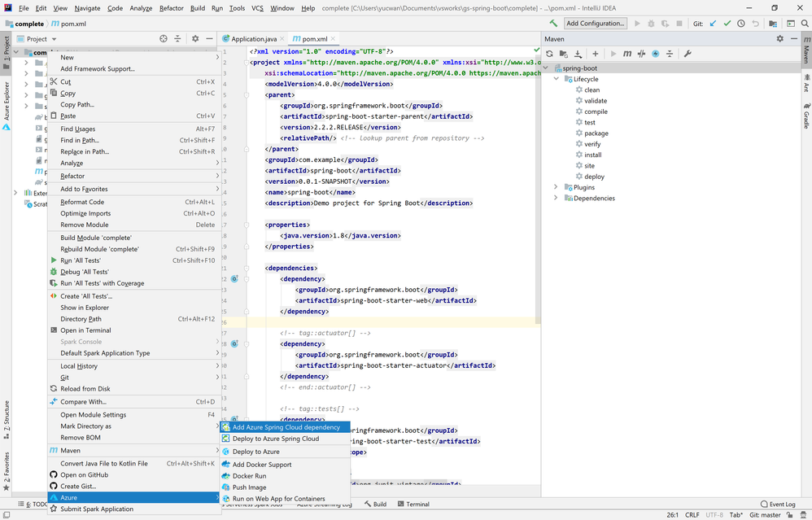Viewport: 812px width, 520px height.
Task: Open Favorites side tool tab
Action: click(x=7, y=471)
